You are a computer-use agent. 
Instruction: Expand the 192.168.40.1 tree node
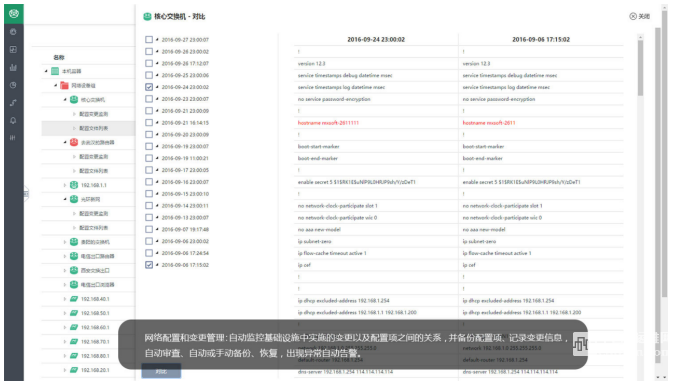pos(65,299)
